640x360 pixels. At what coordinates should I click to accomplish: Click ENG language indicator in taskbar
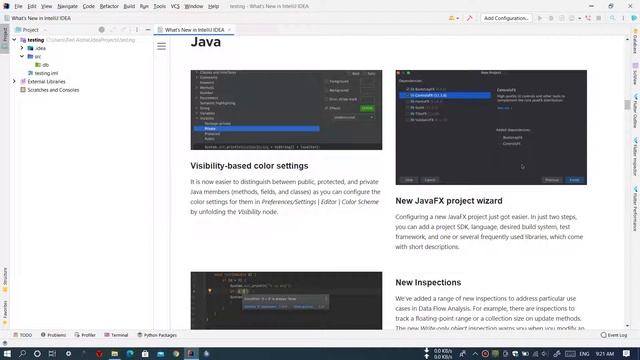[x=584, y=353]
